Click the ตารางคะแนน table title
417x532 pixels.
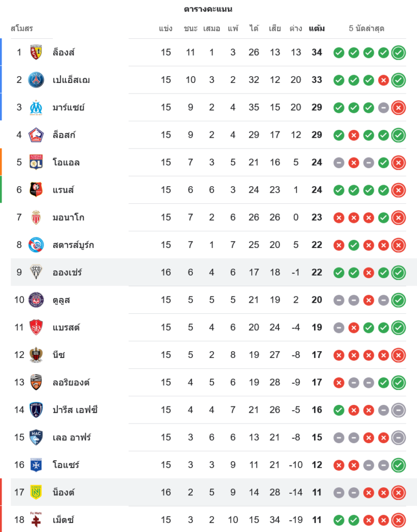(208, 9)
